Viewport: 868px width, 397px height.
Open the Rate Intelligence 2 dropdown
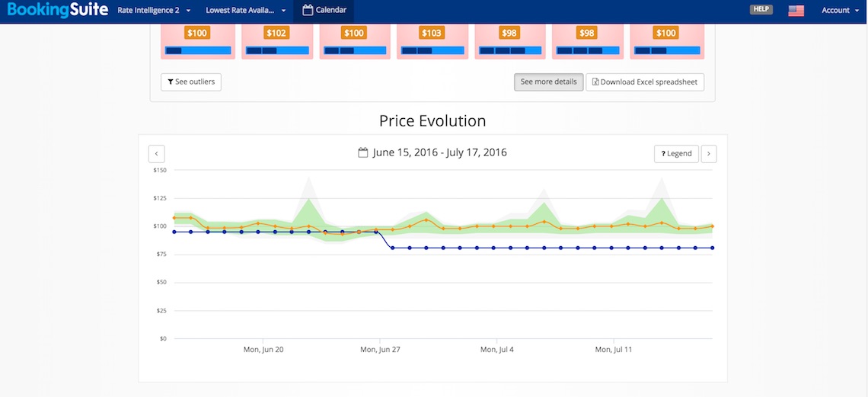pos(154,10)
